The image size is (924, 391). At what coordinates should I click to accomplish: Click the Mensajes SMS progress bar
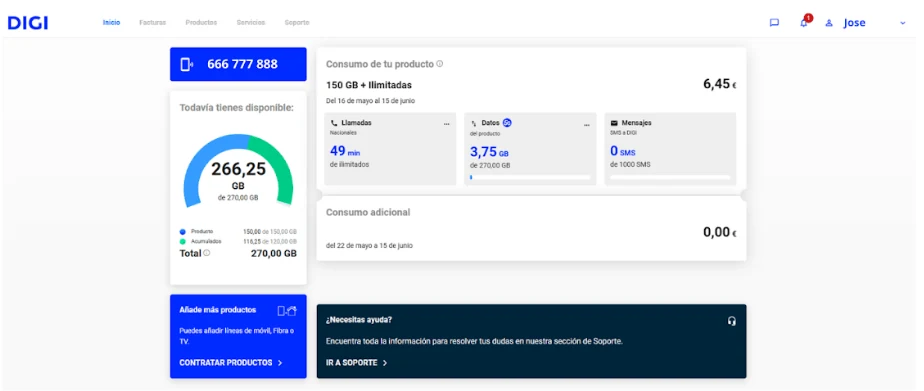670,177
